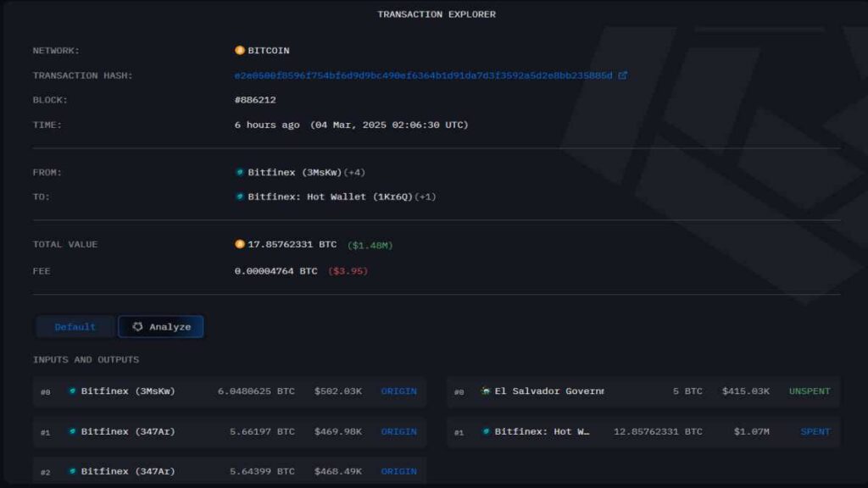Click the BITCOIN network name
The width and height of the screenshot is (868, 488).
(269, 50)
